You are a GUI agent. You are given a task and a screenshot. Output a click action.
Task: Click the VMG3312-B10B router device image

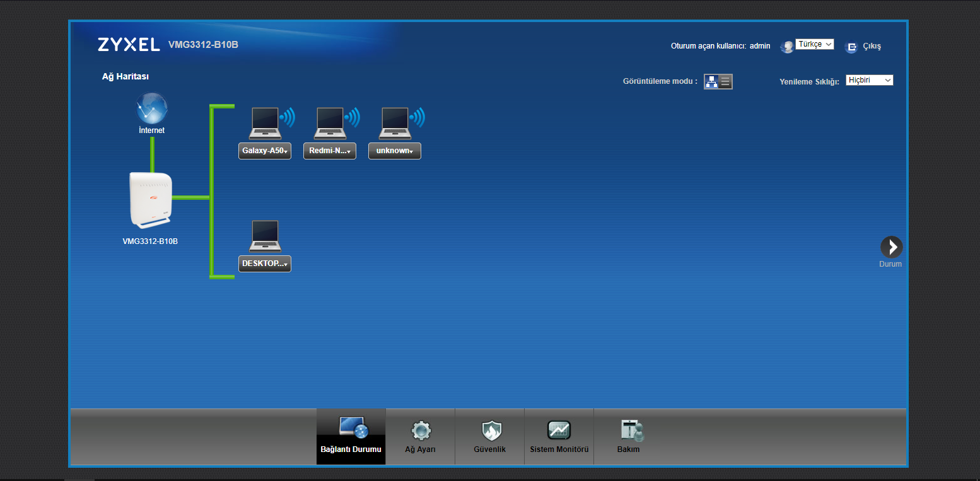(151, 199)
